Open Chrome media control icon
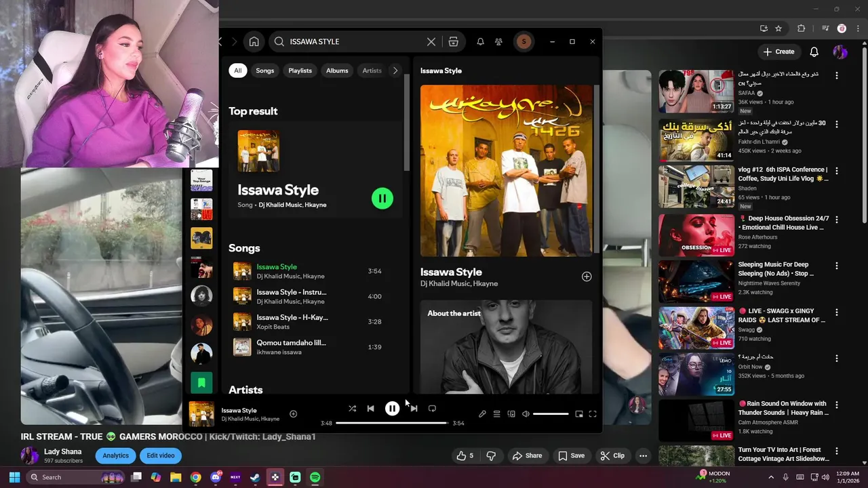 pyautogui.click(x=825, y=28)
